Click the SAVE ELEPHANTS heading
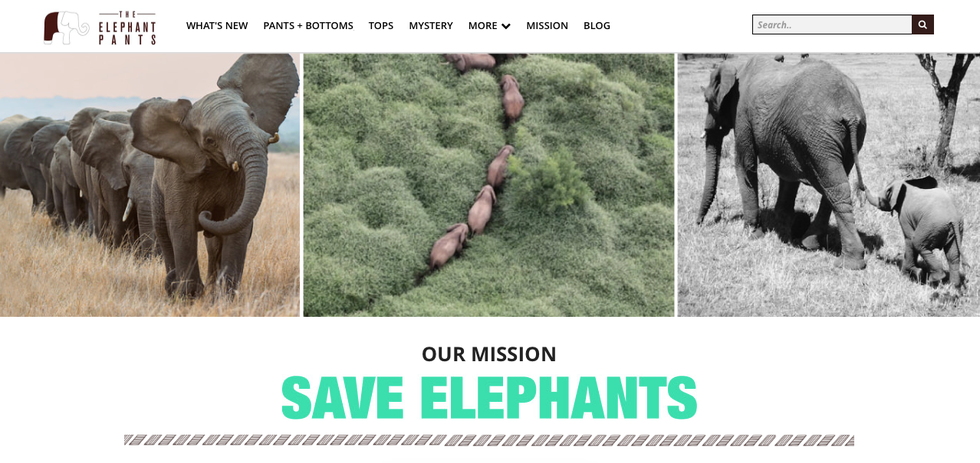980x463 pixels. pos(489,398)
